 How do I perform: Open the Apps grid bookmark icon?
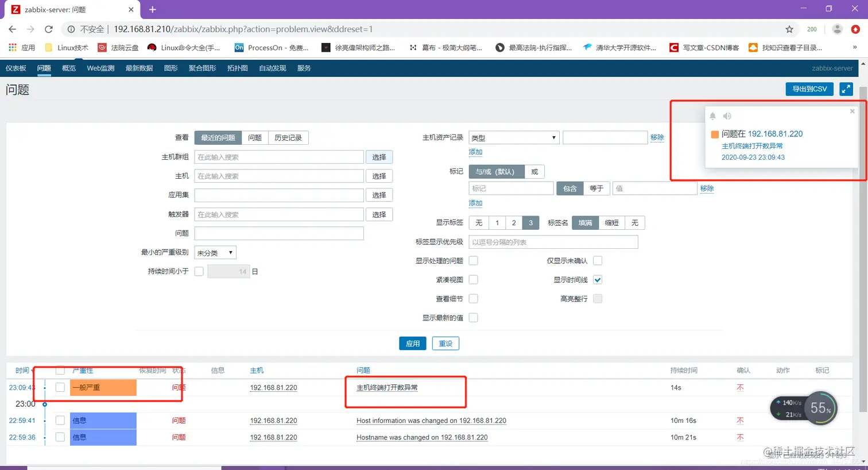coord(13,48)
